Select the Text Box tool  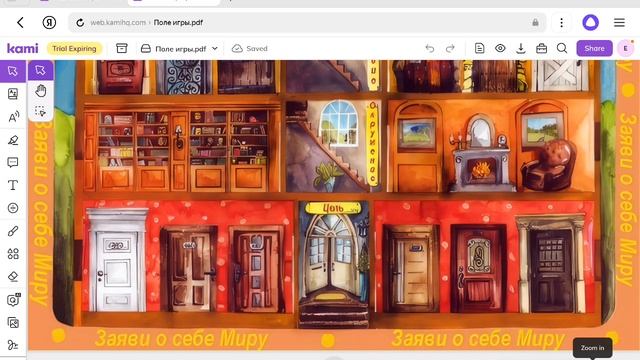tap(13, 185)
